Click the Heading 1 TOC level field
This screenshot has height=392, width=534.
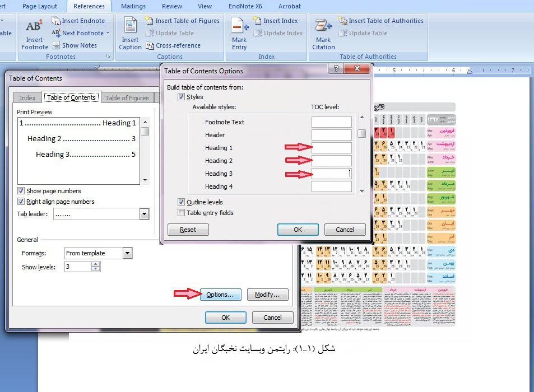pyautogui.click(x=331, y=148)
